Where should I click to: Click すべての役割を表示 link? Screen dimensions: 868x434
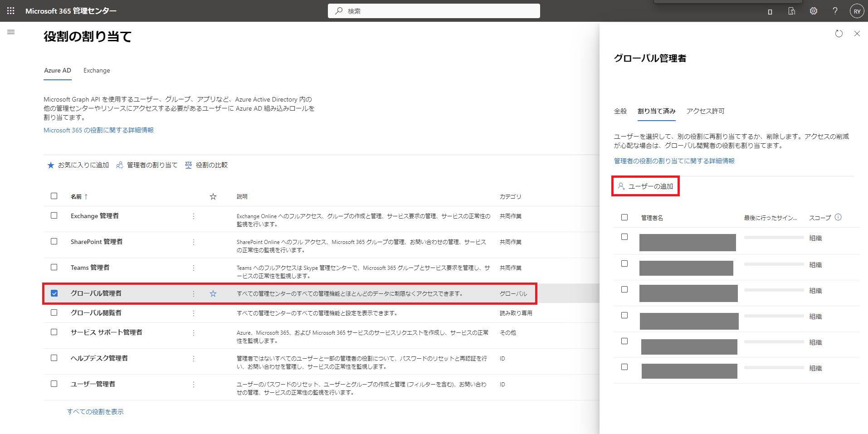[x=95, y=412]
